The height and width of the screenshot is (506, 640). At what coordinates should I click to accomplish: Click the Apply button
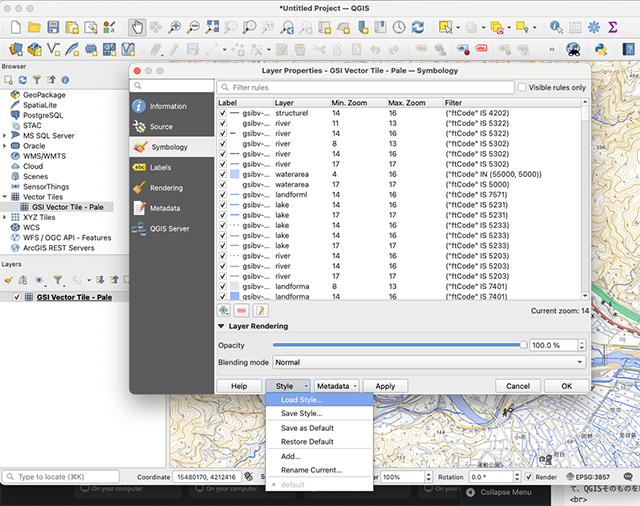point(385,386)
